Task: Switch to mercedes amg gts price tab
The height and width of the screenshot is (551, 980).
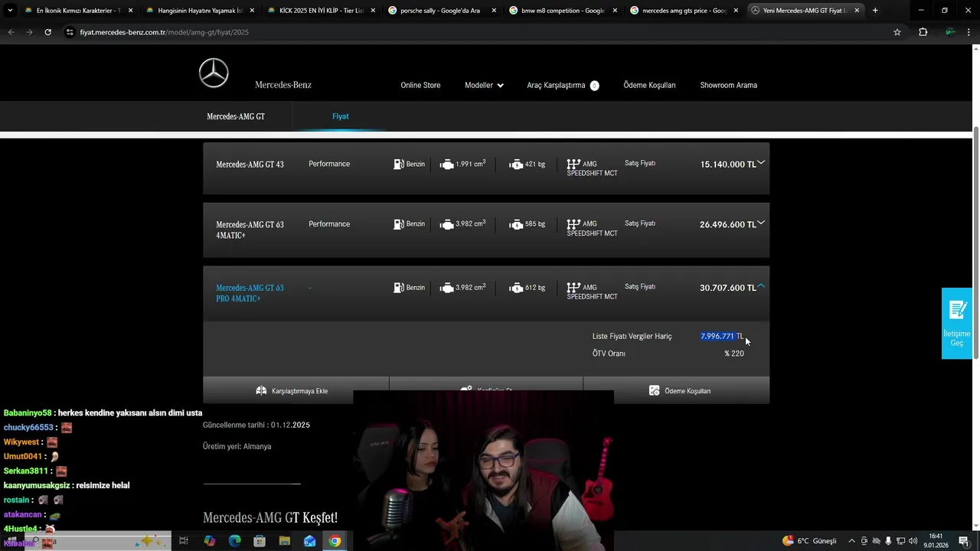Action: pos(684,11)
